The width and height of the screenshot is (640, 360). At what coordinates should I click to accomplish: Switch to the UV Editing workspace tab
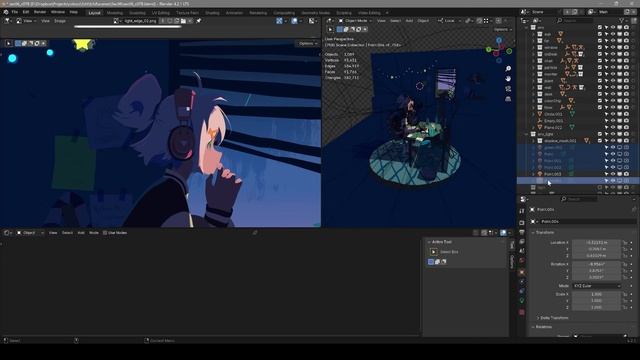pos(160,13)
